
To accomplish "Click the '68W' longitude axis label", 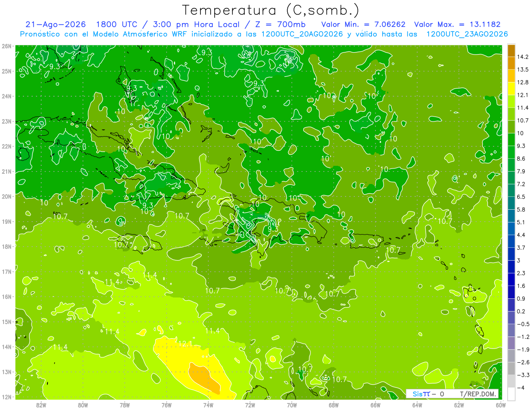I will 334,405.
